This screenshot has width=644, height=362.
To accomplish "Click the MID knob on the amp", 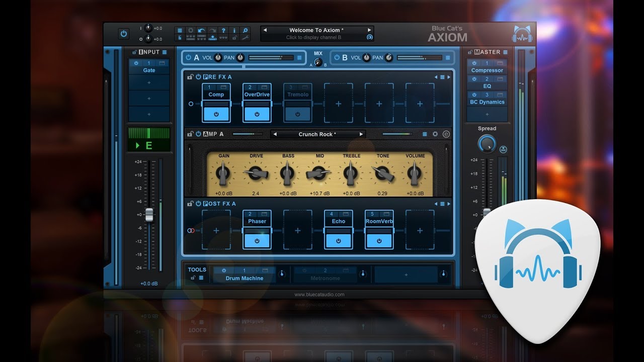I will pos(319,174).
